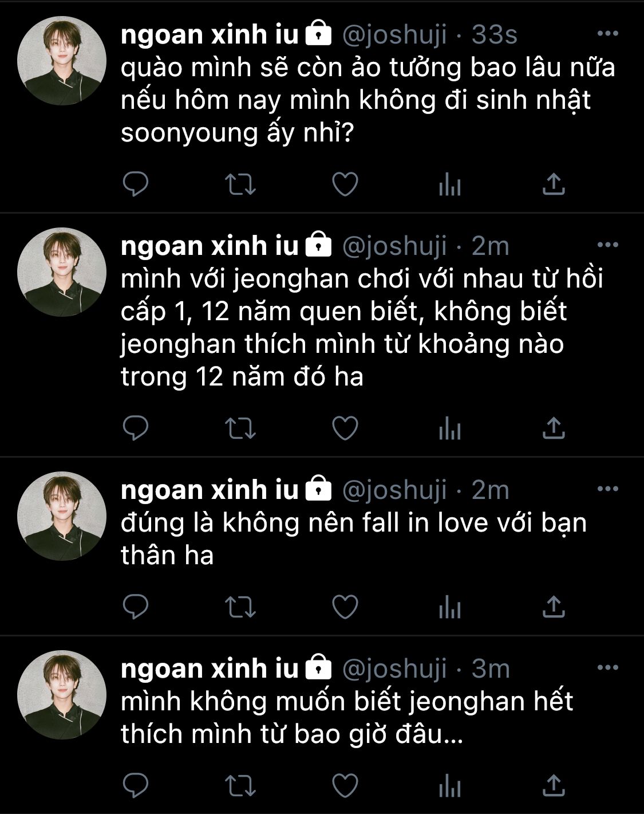Like the tweet posted 33s ago
Screen dimensions: 644x814
point(345,184)
